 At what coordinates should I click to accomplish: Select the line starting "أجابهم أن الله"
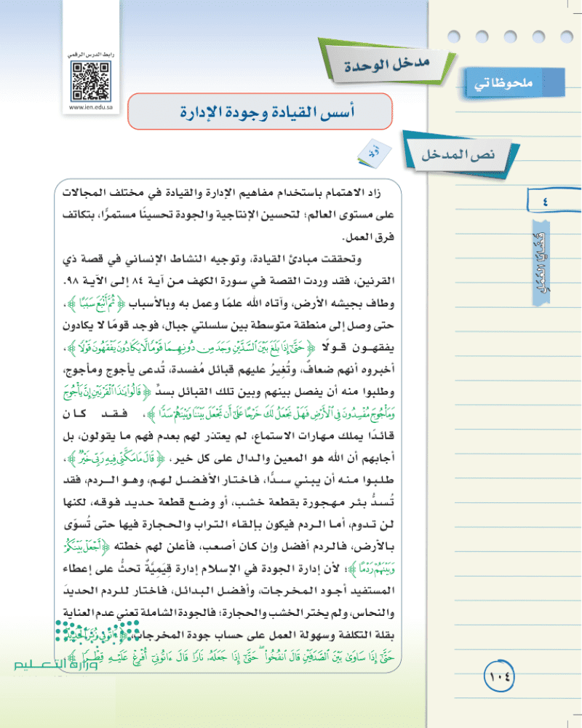[x=228, y=459]
